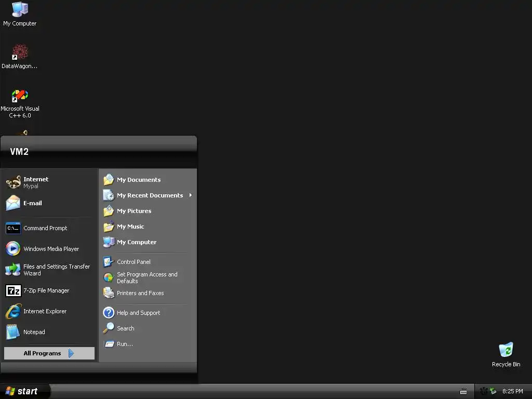The height and width of the screenshot is (399, 532).
Task: Click the Windows Media Player label
Action: tap(51, 249)
